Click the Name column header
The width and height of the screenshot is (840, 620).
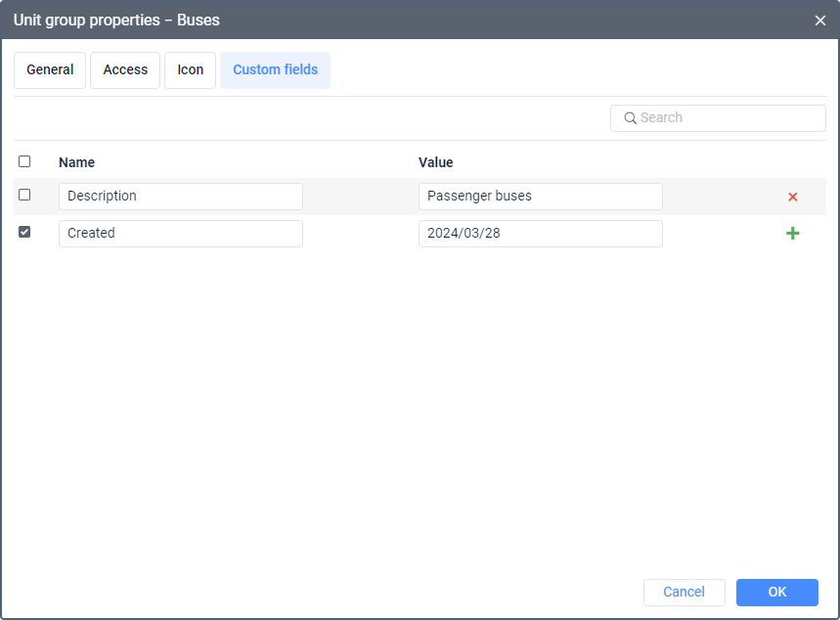point(76,162)
